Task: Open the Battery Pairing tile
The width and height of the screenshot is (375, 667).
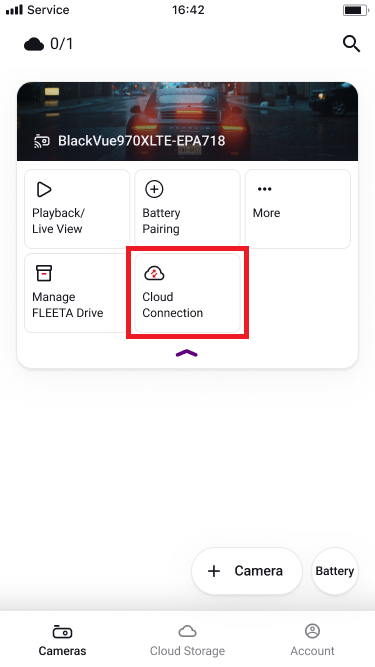Action: (x=188, y=209)
